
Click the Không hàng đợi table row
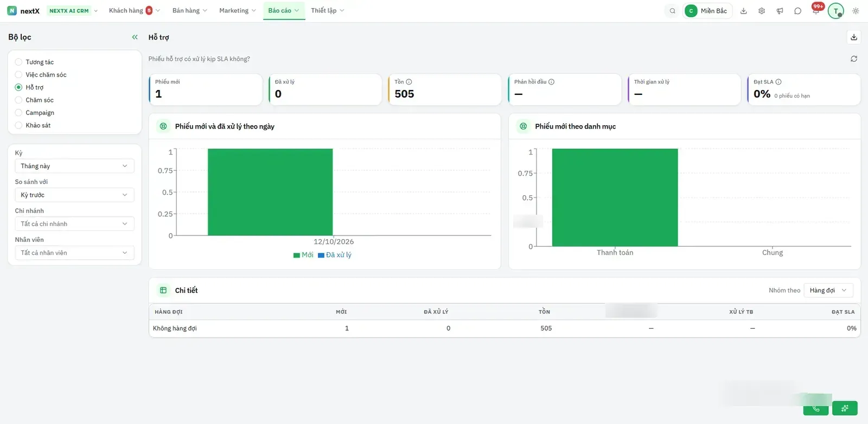(505, 329)
